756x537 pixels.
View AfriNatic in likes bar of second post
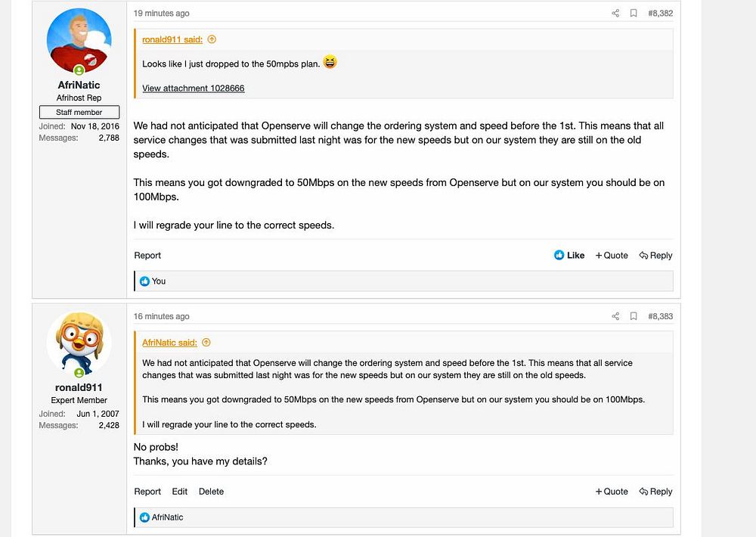167,517
